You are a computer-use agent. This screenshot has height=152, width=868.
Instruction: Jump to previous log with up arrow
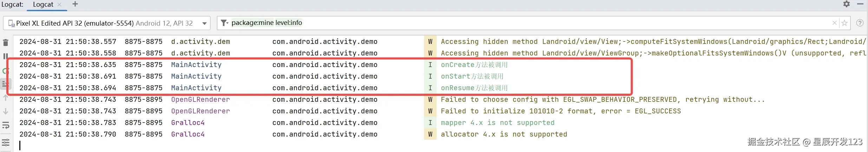6,98
